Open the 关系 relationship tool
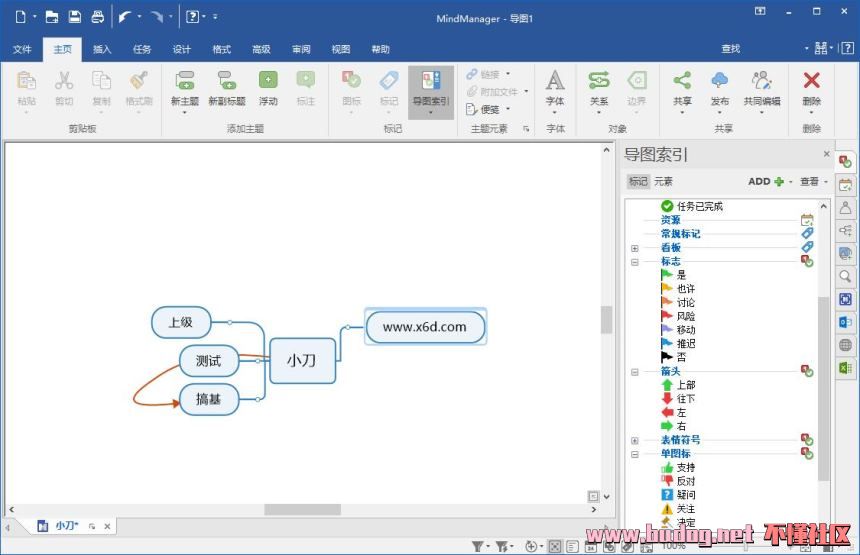The width and height of the screenshot is (860, 555). coord(598,82)
